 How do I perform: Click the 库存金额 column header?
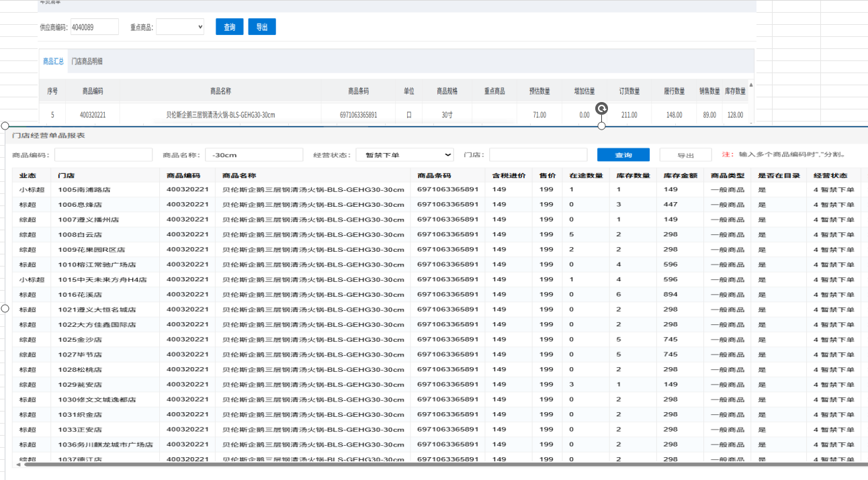tap(680, 176)
